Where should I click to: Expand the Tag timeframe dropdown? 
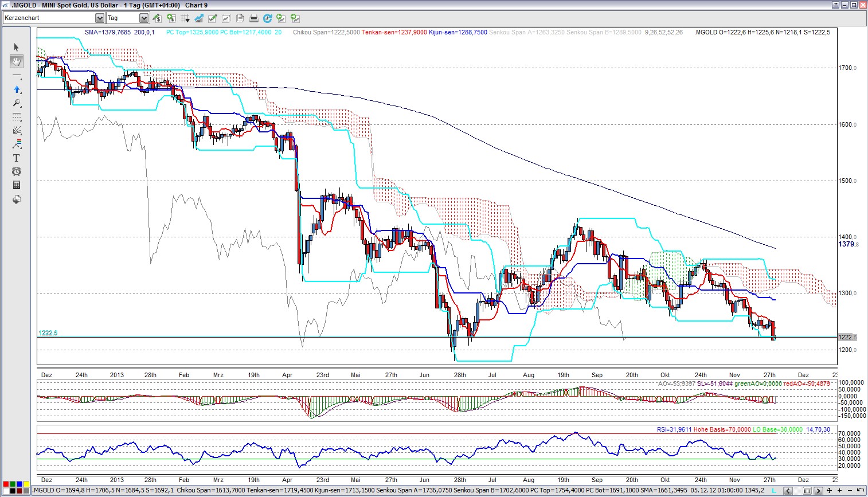click(x=144, y=18)
